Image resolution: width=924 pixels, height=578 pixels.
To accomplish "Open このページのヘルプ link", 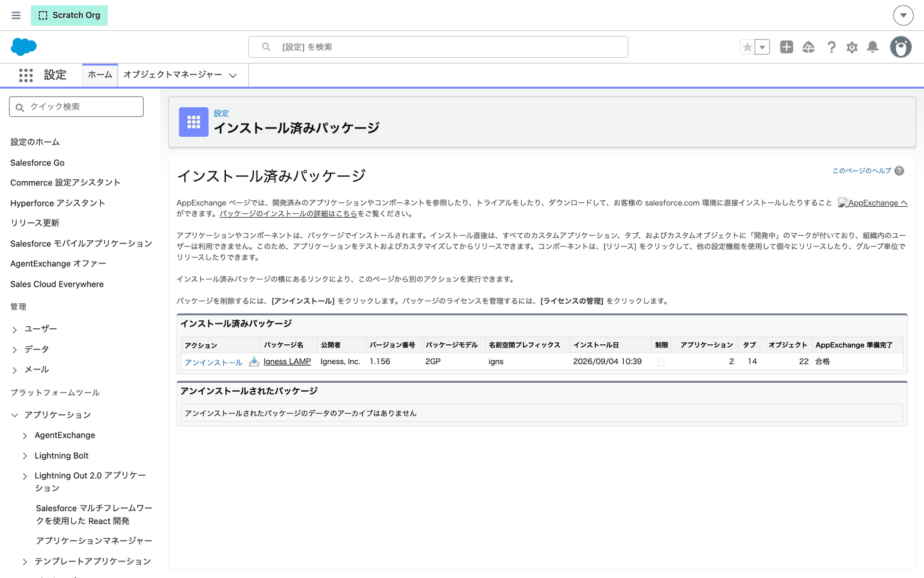I will (862, 171).
